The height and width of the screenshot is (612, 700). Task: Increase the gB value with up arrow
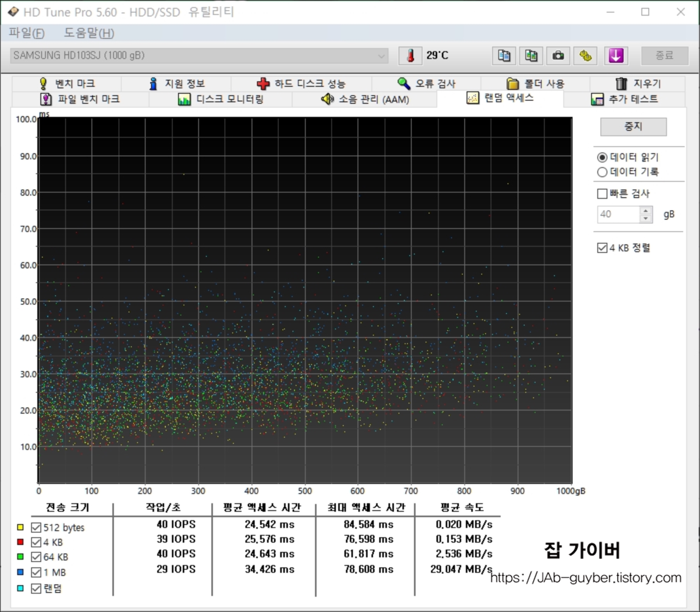coord(646,211)
